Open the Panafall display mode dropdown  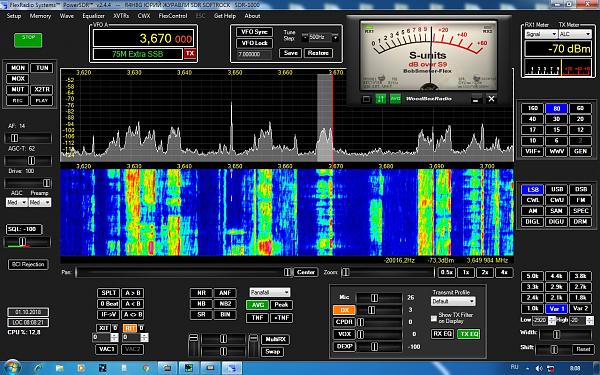(270, 292)
